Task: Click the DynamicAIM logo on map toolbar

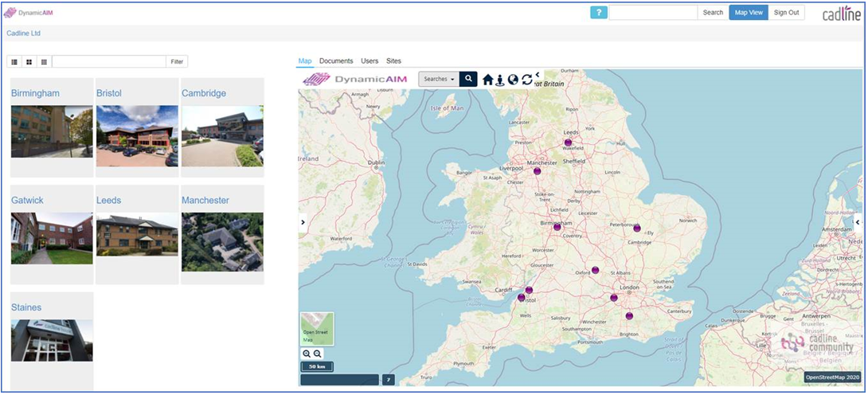Action: coord(355,79)
